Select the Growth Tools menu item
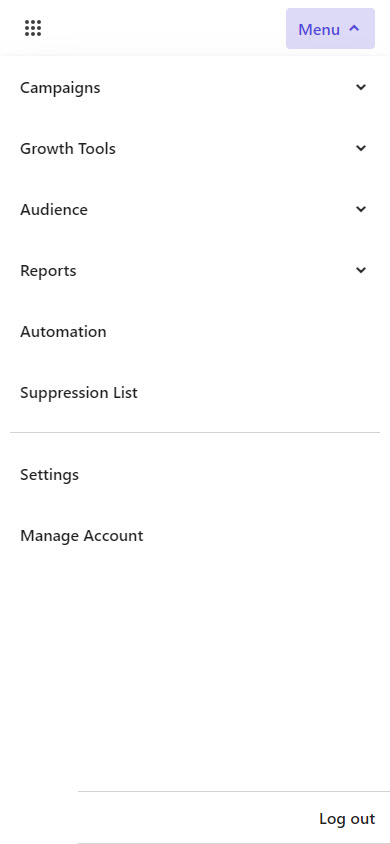 pyautogui.click(x=68, y=149)
